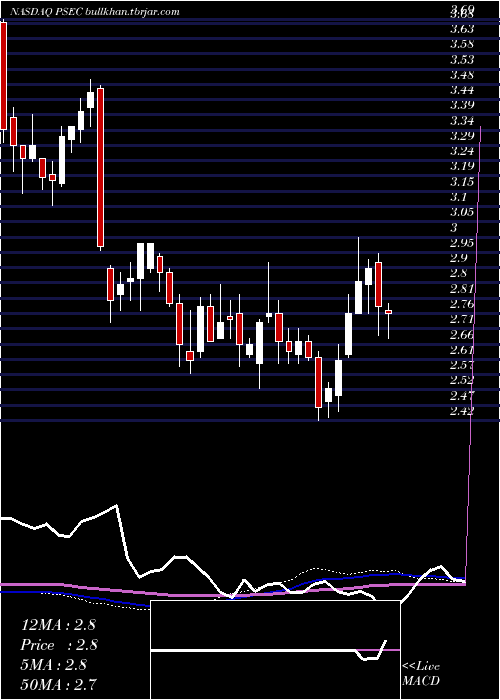Click the 3.1 price axis label

(459, 197)
